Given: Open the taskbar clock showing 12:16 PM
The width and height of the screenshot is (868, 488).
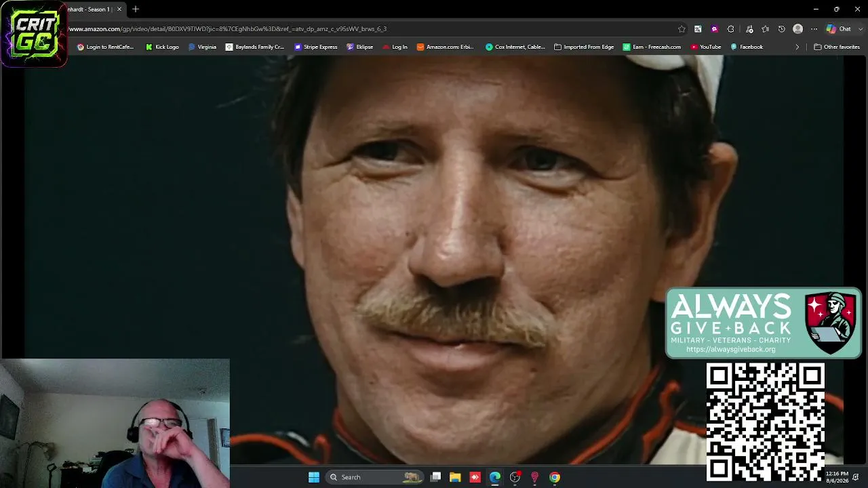Looking at the screenshot, I should pyautogui.click(x=837, y=477).
